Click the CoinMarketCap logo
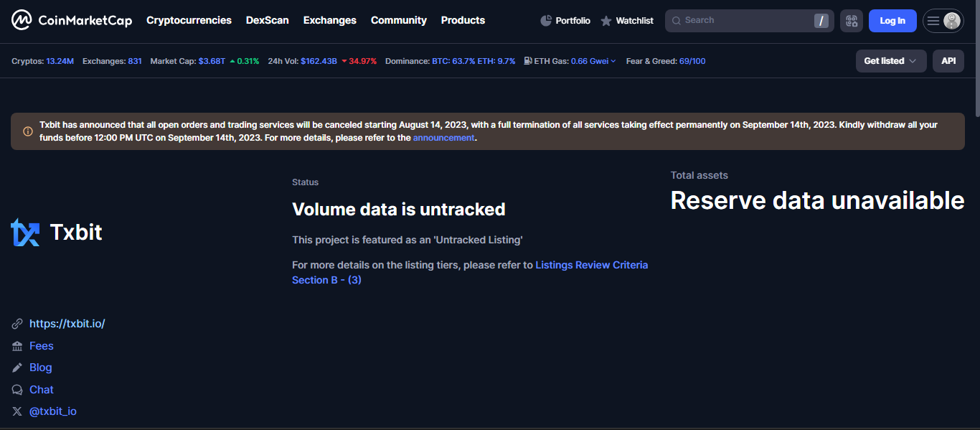 pos(72,20)
